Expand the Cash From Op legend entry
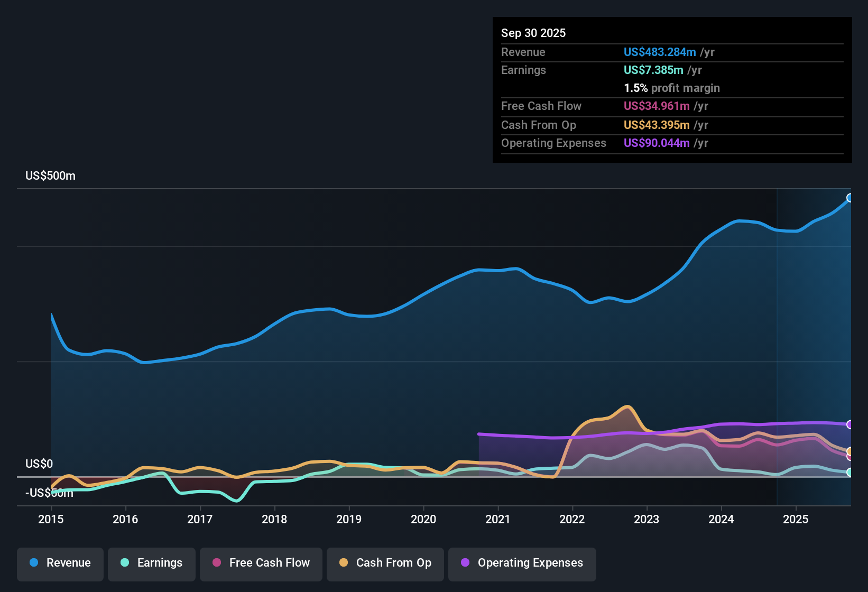The width and height of the screenshot is (868, 592). coord(385,563)
